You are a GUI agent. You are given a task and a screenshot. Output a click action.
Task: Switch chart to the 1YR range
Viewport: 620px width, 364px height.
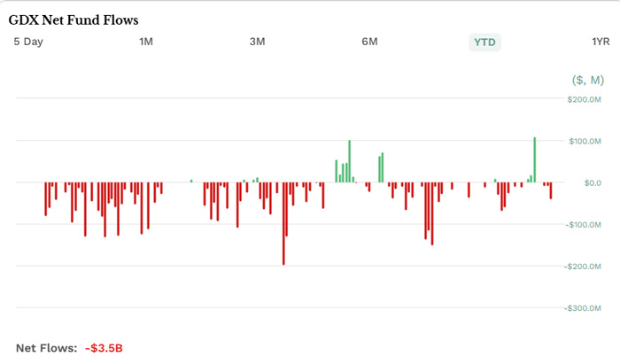(x=601, y=42)
